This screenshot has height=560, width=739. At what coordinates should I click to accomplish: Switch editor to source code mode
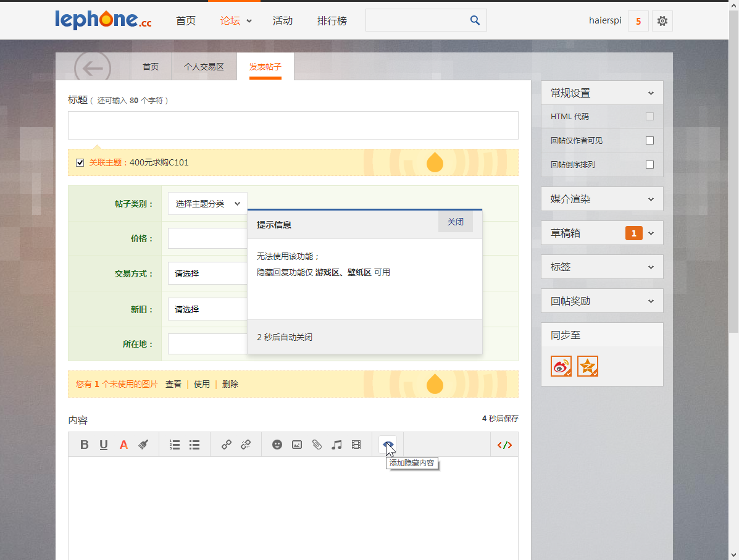point(504,445)
